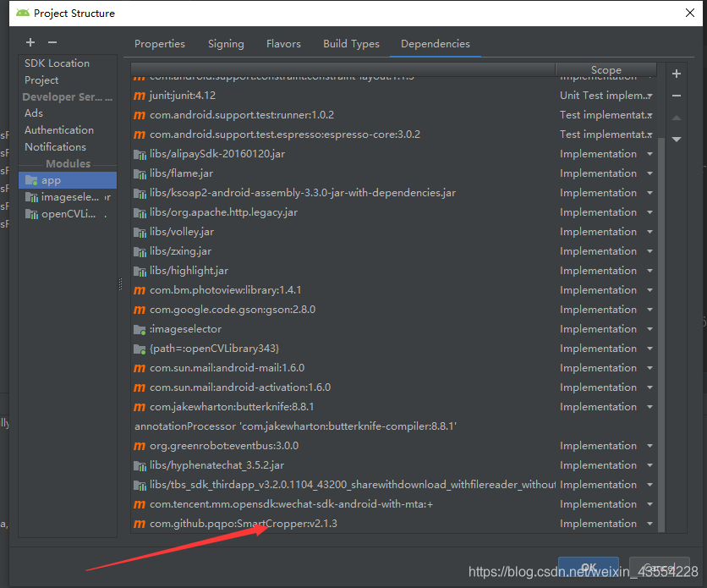
Task: Select the libs/ksoap2-android-assembly jar dependency row
Action: pyautogui.click(x=394, y=193)
